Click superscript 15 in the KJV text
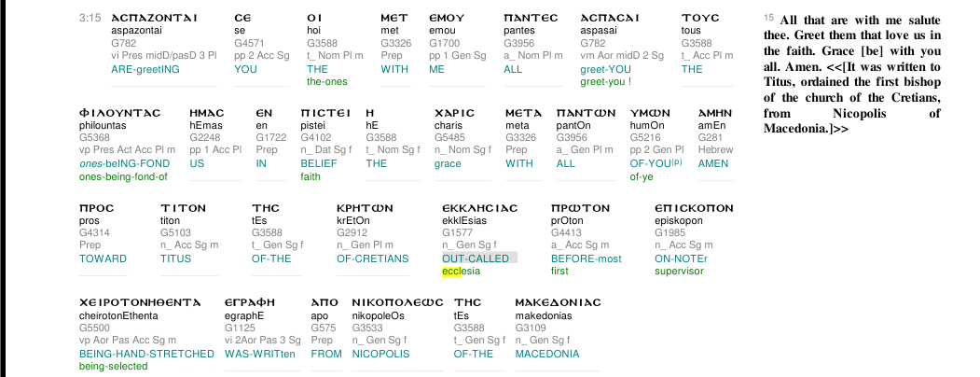This screenshot has height=377, width=980. tap(768, 18)
